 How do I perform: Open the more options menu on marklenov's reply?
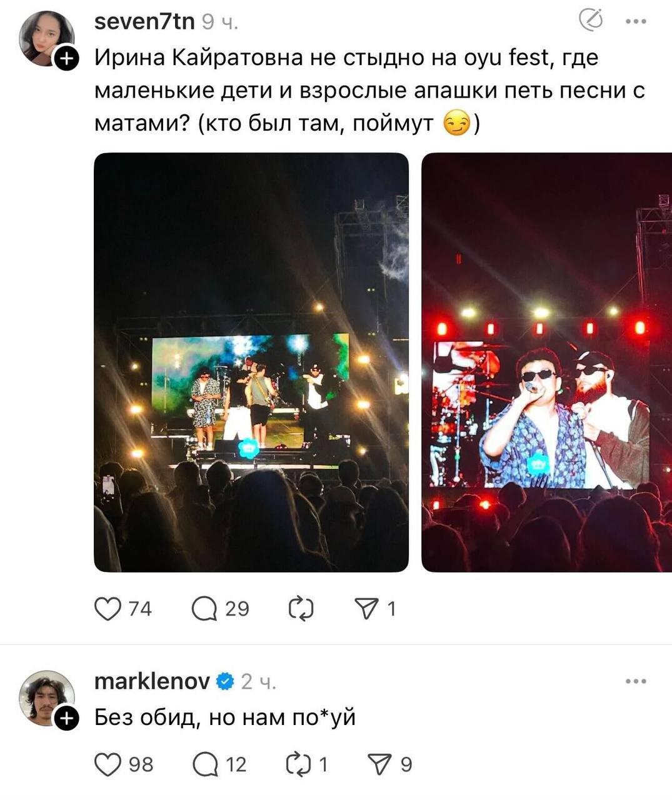click(x=636, y=681)
